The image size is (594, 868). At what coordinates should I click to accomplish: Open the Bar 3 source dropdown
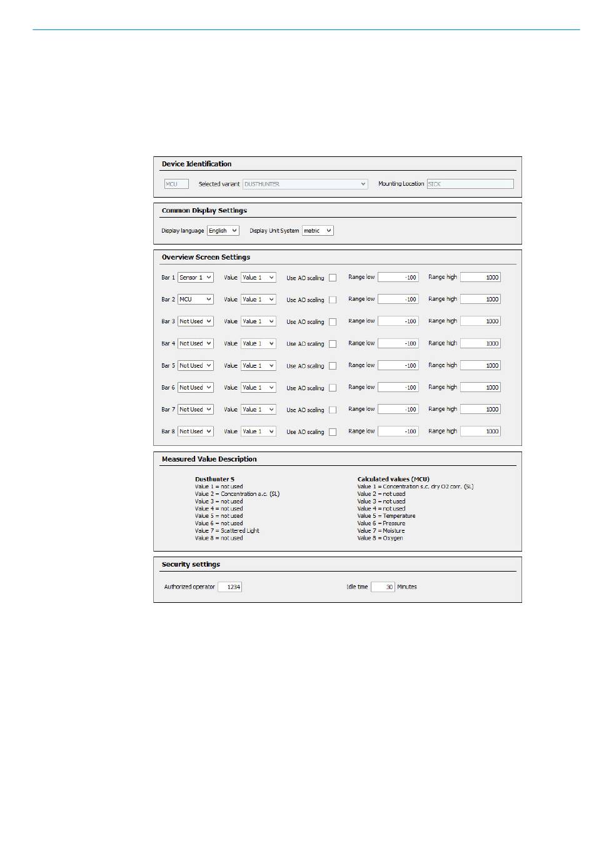tap(196, 321)
